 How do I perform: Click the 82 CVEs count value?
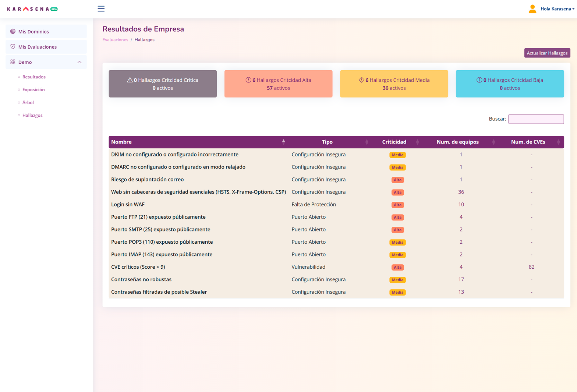click(x=531, y=267)
